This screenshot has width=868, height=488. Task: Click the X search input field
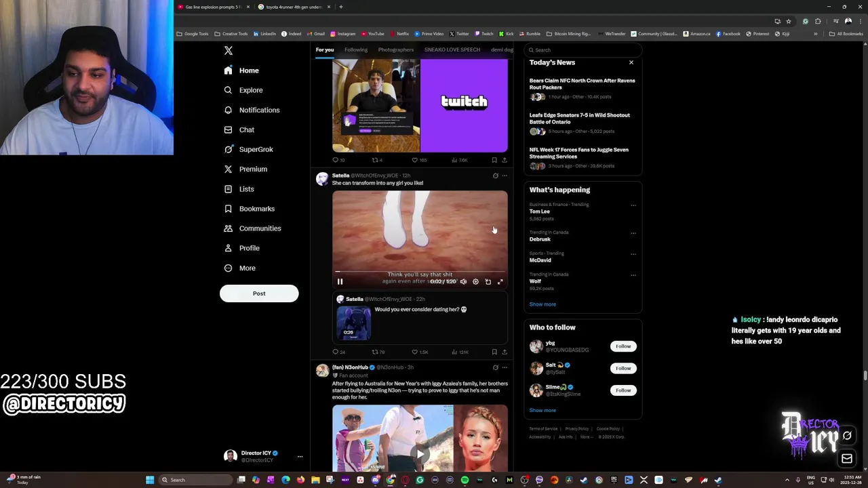[583, 50]
